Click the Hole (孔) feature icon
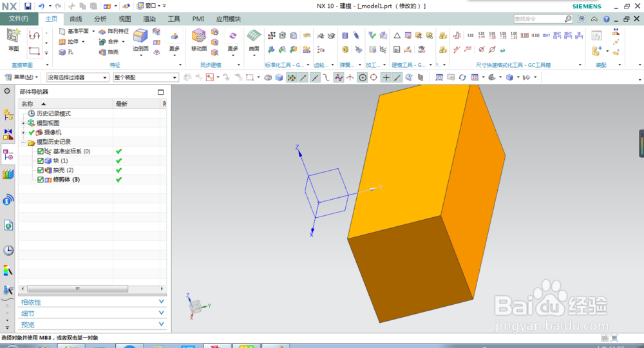 [x=62, y=52]
